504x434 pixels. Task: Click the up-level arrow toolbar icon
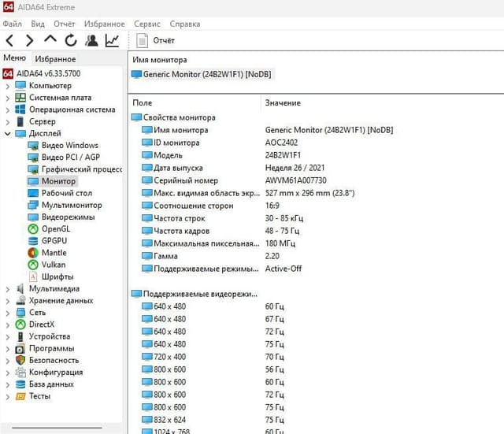50,39
